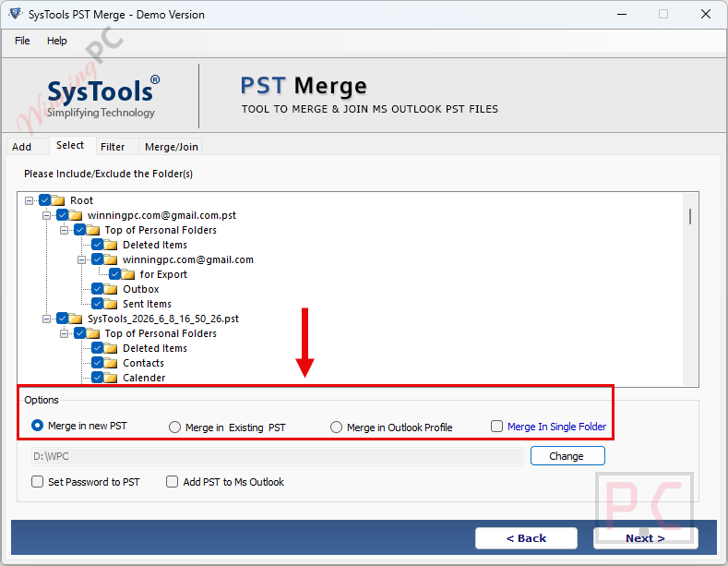Image resolution: width=728 pixels, height=566 pixels.
Task: Uncheck the Sent Items checkbox
Action: (x=97, y=304)
